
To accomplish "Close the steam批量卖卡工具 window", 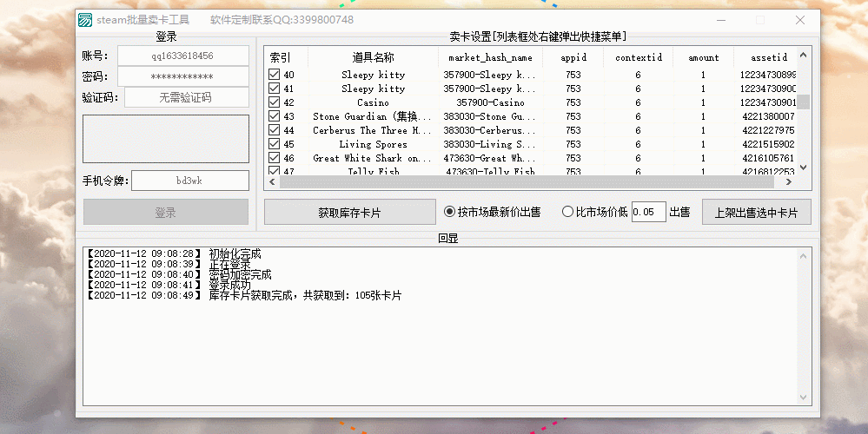I will point(800,20).
